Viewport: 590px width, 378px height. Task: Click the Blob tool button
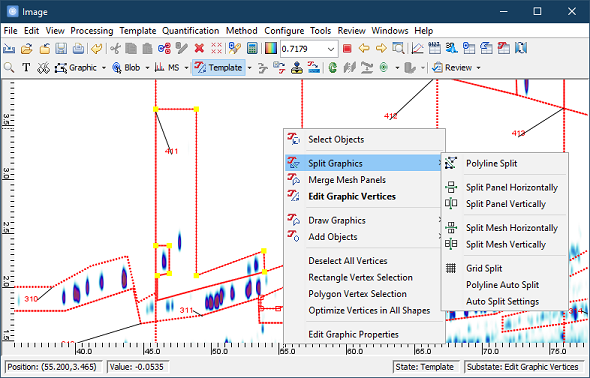point(127,68)
